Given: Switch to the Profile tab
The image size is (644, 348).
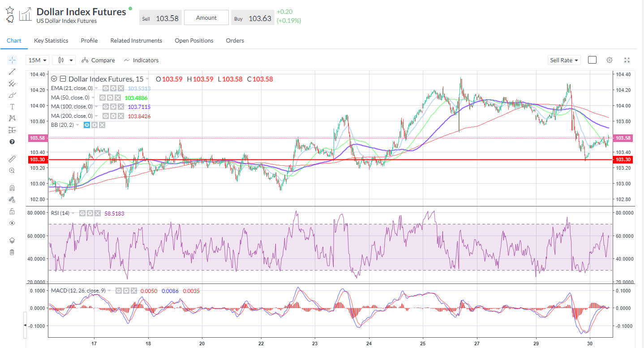Looking at the screenshot, I should 89,40.
